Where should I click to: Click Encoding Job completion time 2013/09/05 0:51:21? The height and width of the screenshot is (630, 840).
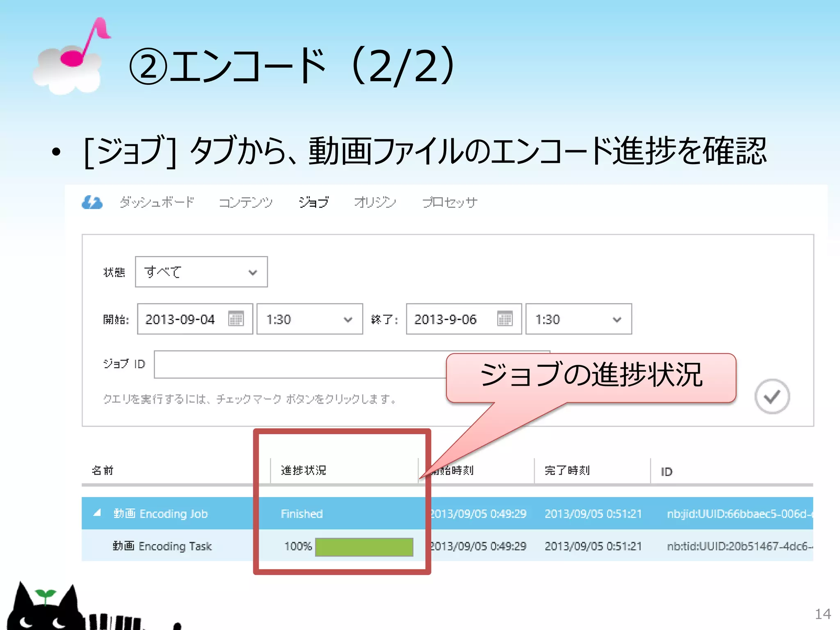click(593, 514)
